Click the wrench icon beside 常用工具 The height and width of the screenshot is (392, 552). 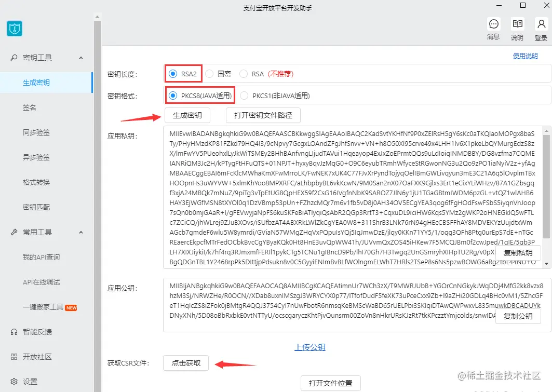[x=14, y=232]
